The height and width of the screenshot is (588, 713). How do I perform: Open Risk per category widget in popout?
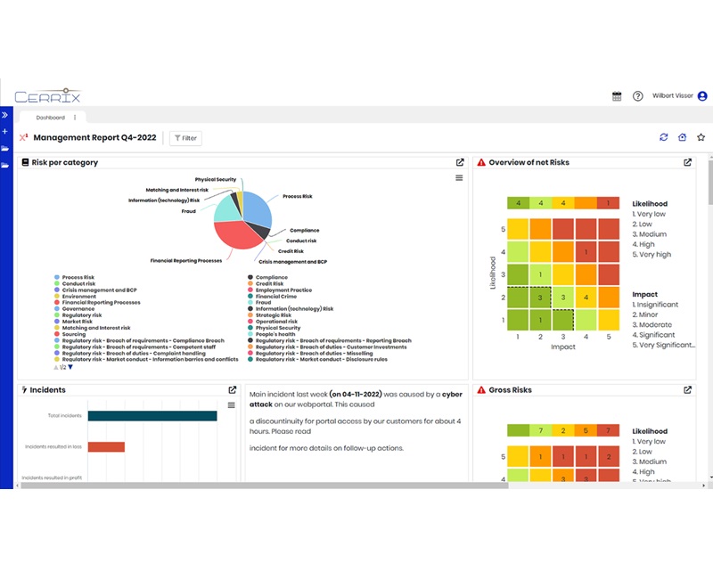point(460,162)
